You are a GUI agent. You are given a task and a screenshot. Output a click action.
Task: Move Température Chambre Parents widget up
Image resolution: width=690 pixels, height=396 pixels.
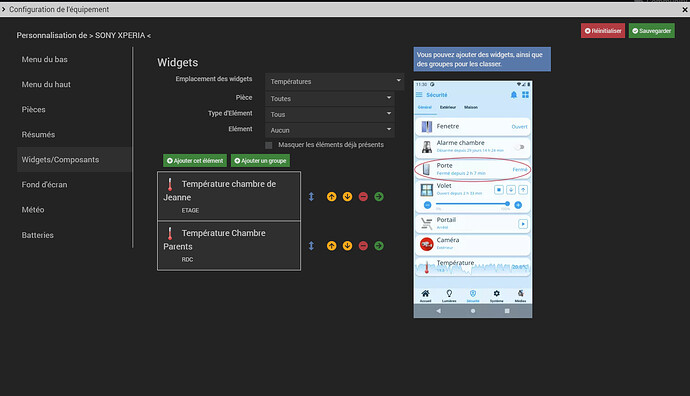[x=331, y=246]
